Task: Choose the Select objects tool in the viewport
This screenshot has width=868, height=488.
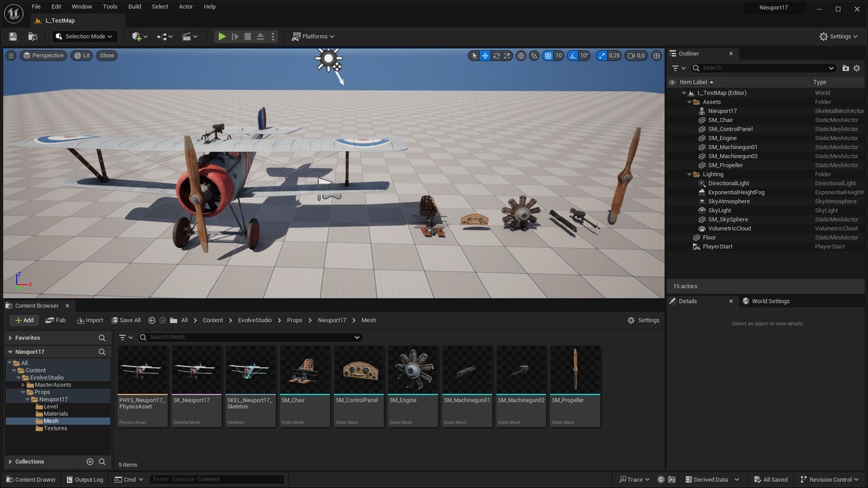Action: 474,56
